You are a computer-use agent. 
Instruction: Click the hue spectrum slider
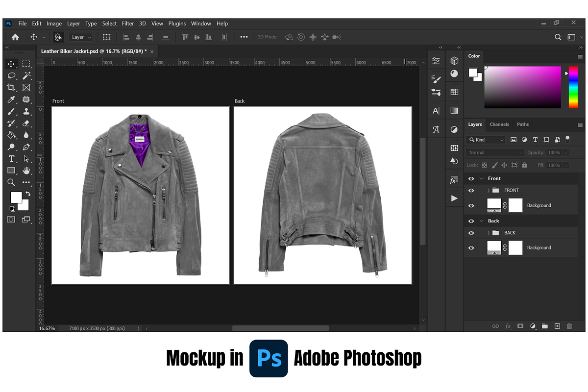pos(573,87)
